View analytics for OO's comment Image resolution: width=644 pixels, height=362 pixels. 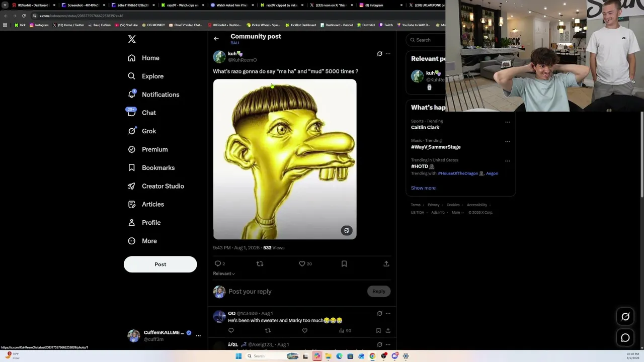click(345, 330)
